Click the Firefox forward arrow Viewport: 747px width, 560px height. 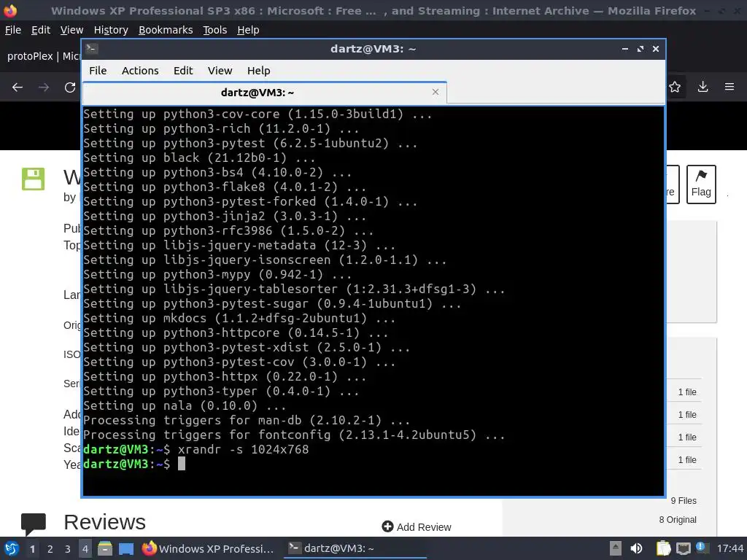(x=43, y=87)
